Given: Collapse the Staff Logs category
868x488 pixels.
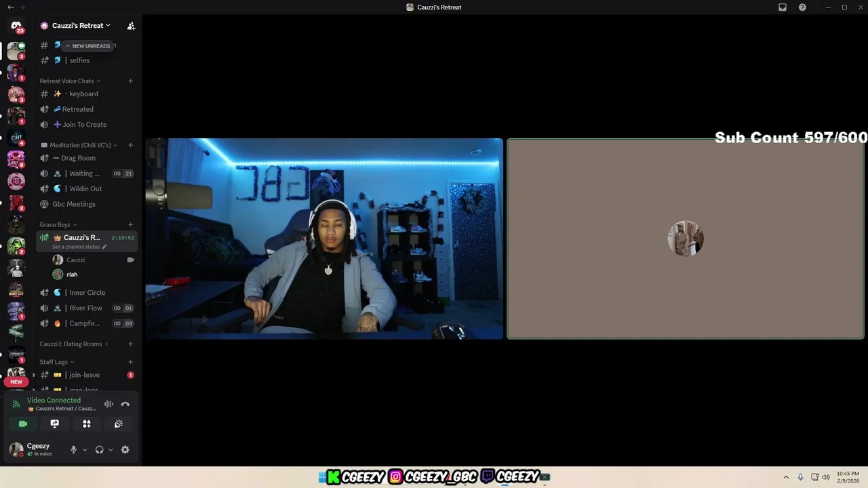Looking at the screenshot, I should click(57, 362).
